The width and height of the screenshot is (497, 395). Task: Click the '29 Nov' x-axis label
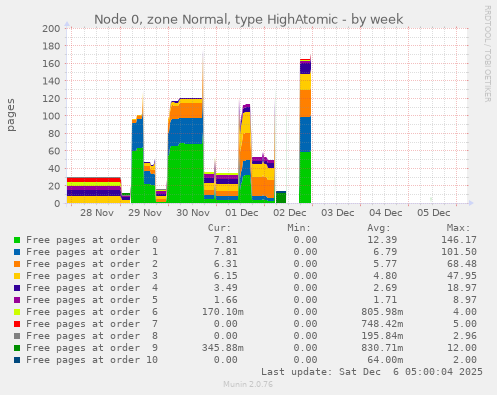145,213
